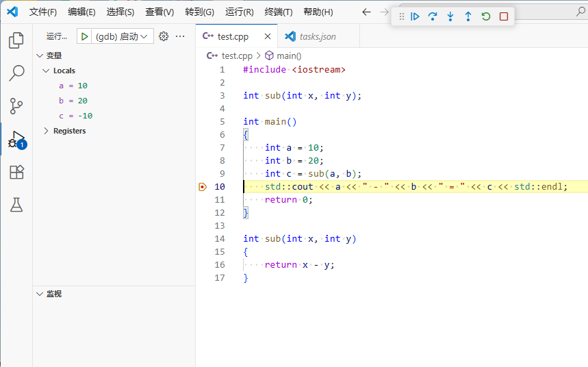Click the VS Code logo icon
The image size is (588, 367).
pyautogui.click(x=12, y=12)
